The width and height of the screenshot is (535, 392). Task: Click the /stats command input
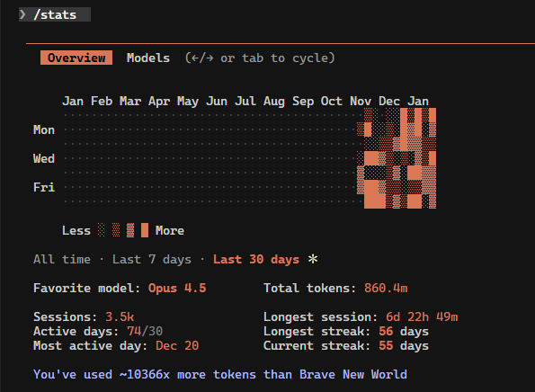pyautogui.click(x=55, y=14)
